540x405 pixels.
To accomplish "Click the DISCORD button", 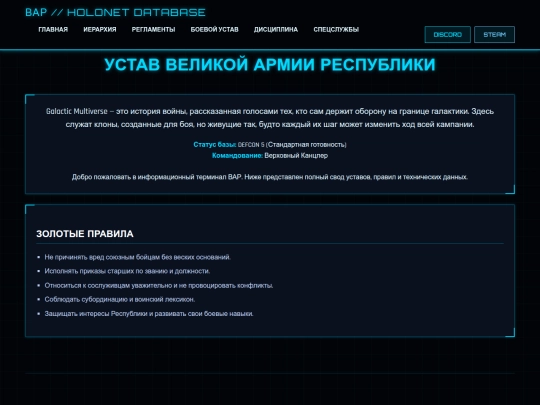I will click(x=447, y=34).
